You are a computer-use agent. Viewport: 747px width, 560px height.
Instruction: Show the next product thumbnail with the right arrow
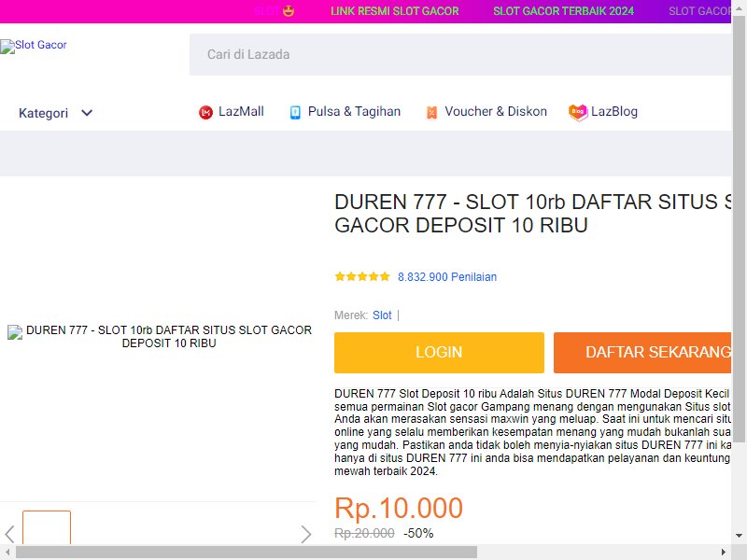[306, 534]
